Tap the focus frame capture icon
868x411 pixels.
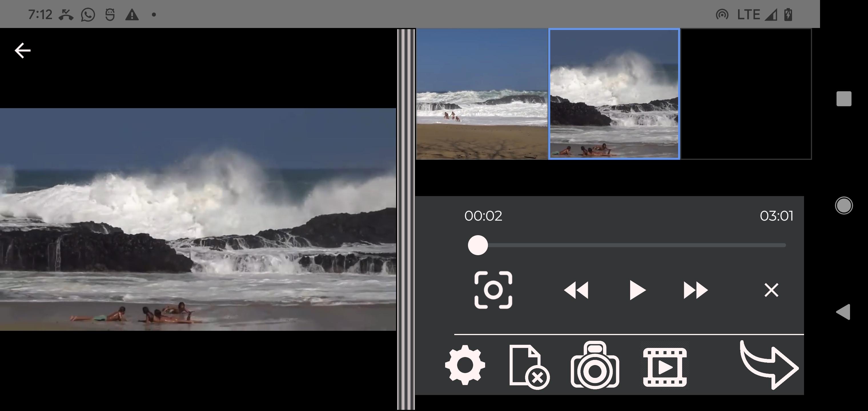tap(493, 290)
